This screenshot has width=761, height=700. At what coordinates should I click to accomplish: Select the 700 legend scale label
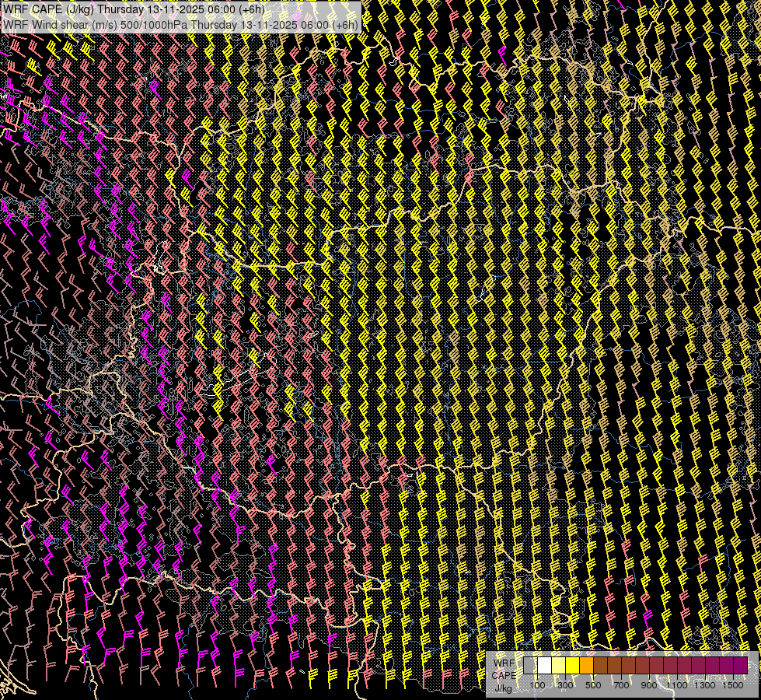(x=621, y=685)
